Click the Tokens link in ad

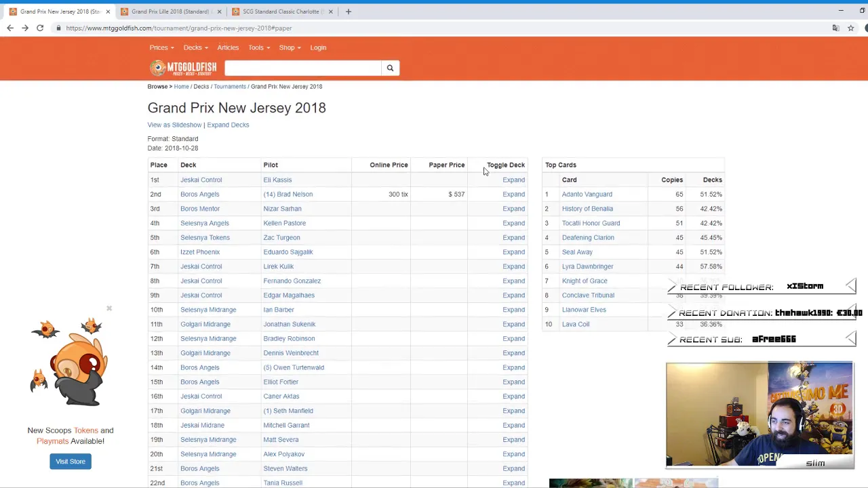[x=86, y=430]
